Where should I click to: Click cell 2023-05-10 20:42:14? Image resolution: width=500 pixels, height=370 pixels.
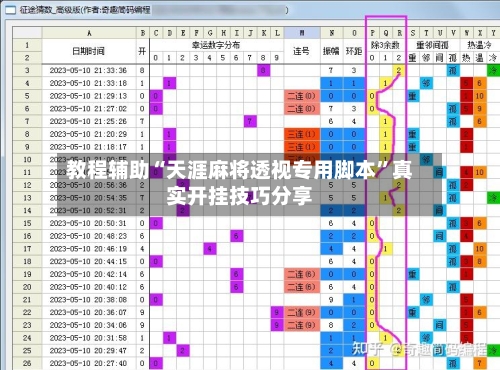(x=89, y=274)
